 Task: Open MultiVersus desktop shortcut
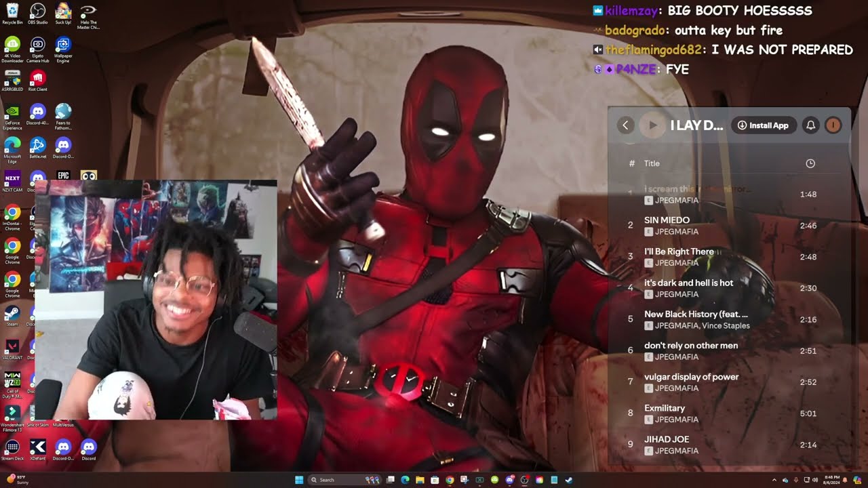(x=63, y=424)
